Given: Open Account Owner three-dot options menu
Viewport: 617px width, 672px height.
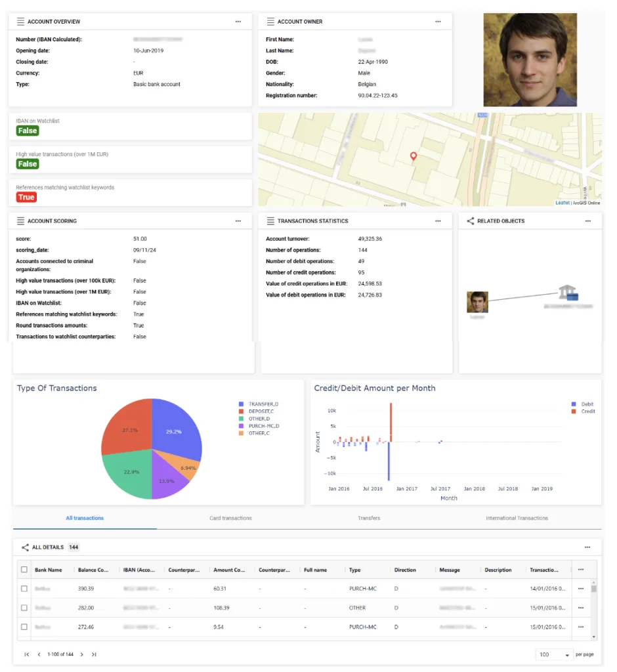Looking at the screenshot, I should tap(438, 22).
